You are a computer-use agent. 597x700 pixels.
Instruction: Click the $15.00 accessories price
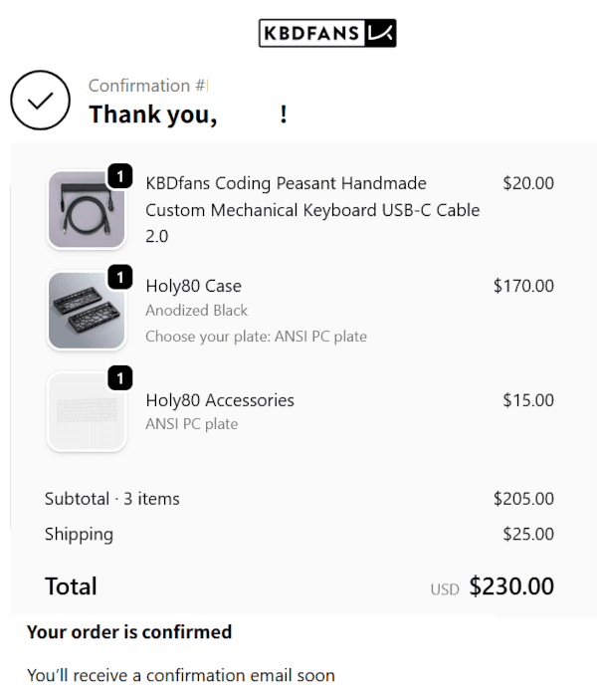tap(528, 400)
